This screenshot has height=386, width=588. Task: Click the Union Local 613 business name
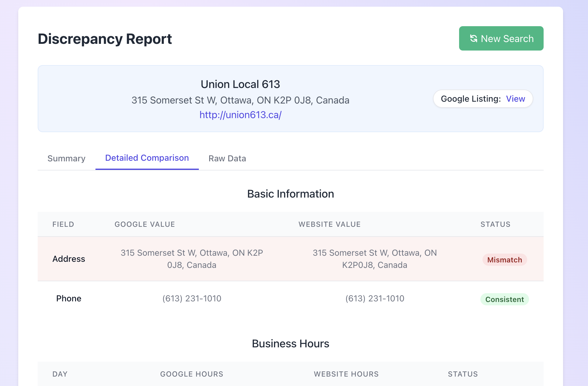coord(240,84)
